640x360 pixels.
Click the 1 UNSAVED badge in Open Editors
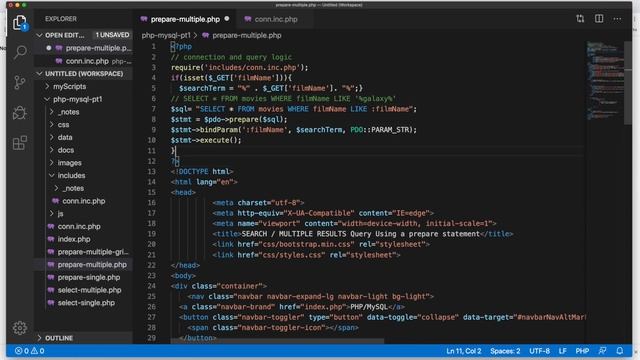(x=112, y=35)
